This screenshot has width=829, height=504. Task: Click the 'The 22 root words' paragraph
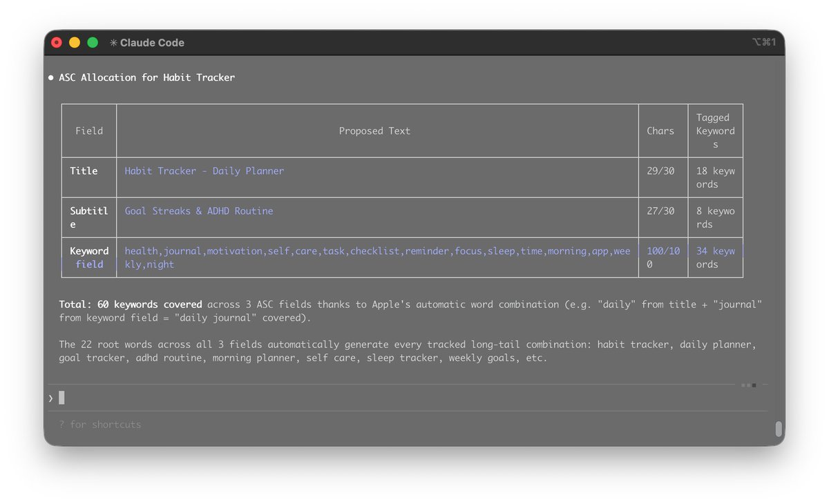coord(408,351)
